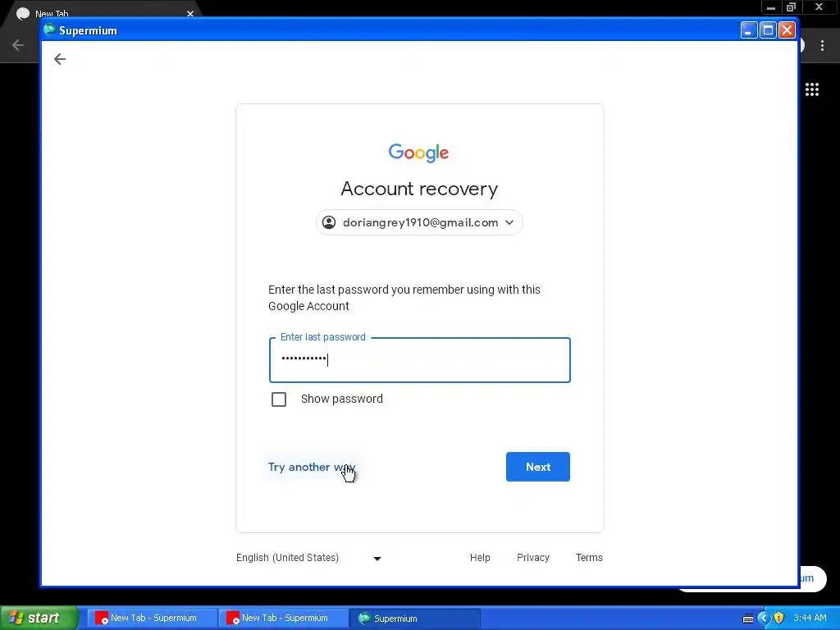Switch to second New Tab - Supermium taskbar item
This screenshot has height=630, width=840.
283,618
